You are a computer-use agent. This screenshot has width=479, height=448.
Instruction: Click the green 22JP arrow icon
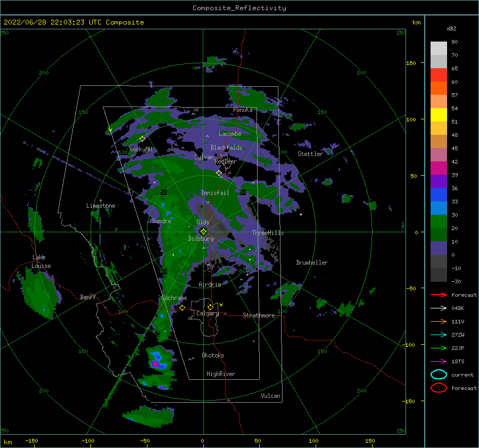(439, 348)
